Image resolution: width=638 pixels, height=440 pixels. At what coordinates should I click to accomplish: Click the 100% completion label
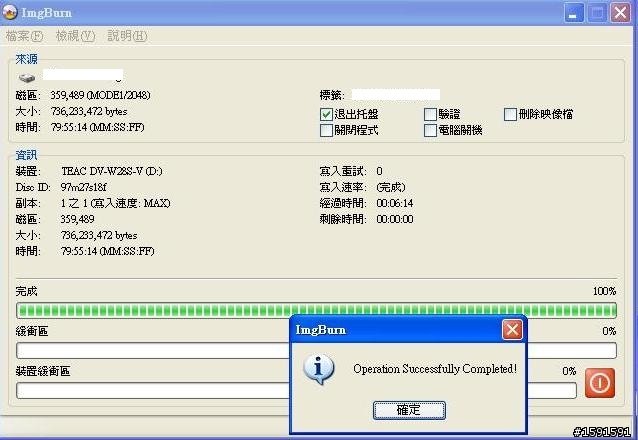pyautogui.click(x=604, y=291)
